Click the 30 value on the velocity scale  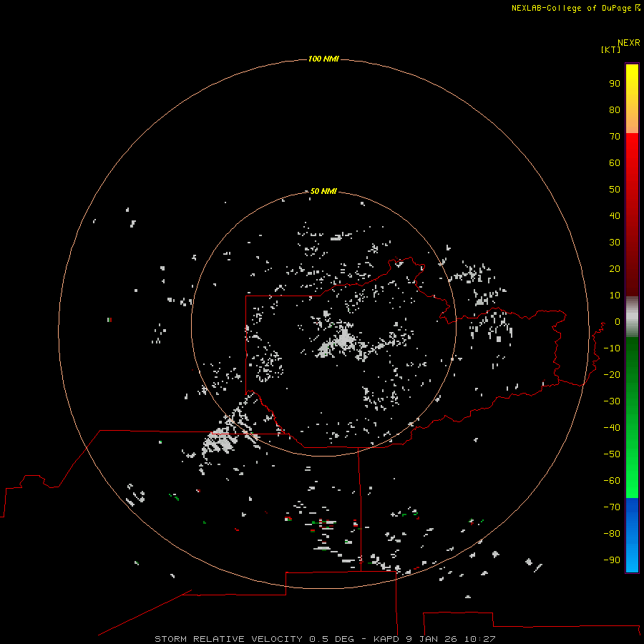[x=615, y=243]
